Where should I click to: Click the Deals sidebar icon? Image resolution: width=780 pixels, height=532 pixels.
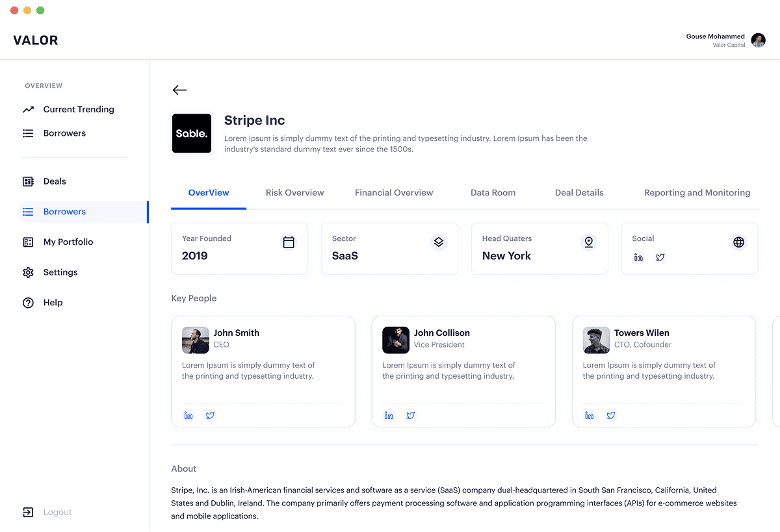28,181
